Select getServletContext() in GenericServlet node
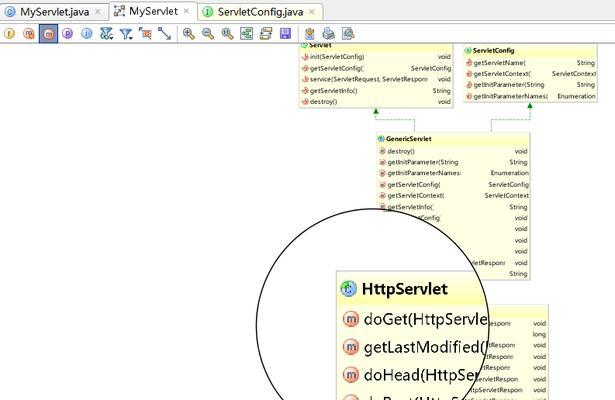Screen dimensions: 615x400 453,195
